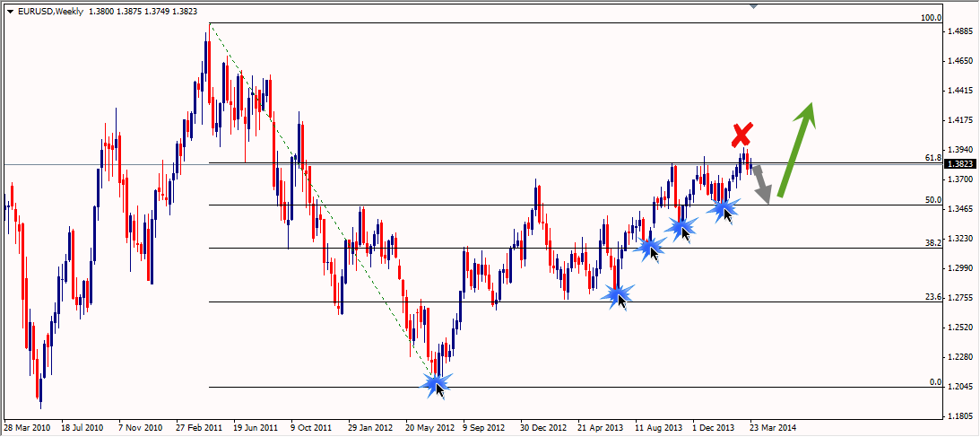Select the gray downward arrow drawing
Image resolution: width=980 pixels, height=437 pixels.
[762, 186]
